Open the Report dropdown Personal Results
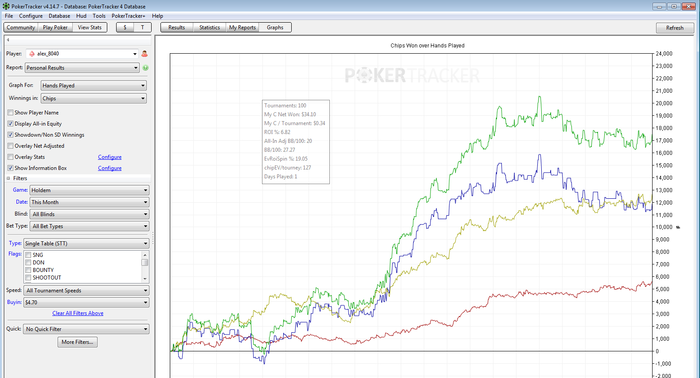Viewport: 700px width, 378px height. 82,68
